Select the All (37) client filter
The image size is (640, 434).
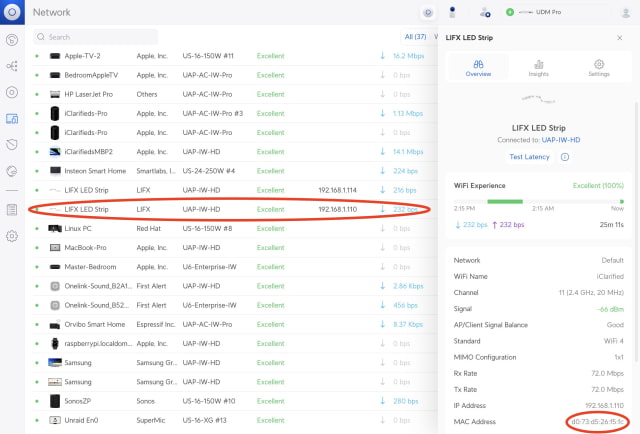[x=415, y=37]
